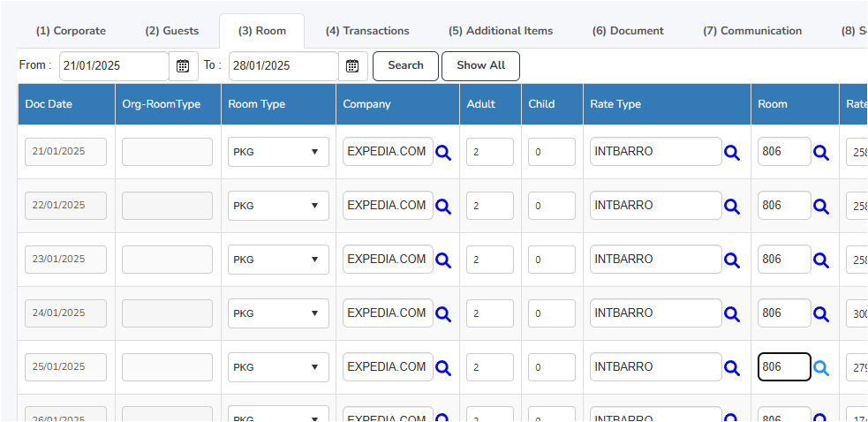Look up rate type for 23/01/2025 row
The width and height of the screenshot is (868, 422).
[732, 260]
